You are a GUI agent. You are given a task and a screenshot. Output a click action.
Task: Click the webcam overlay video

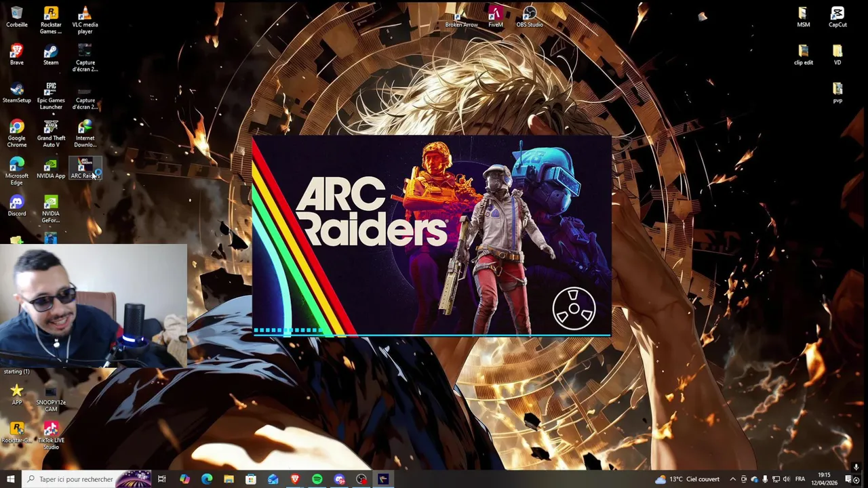point(94,306)
